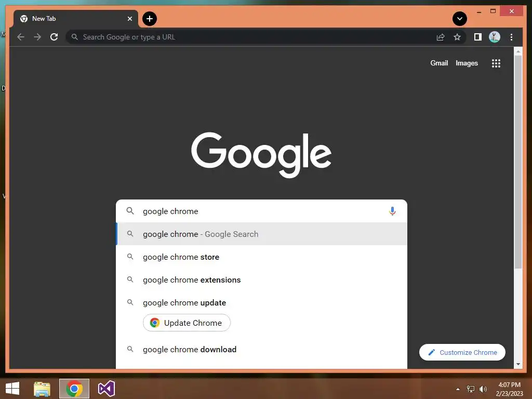Screen dimensions: 532x399
Task: Toggle the side panel icon
Action: point(478,37)
